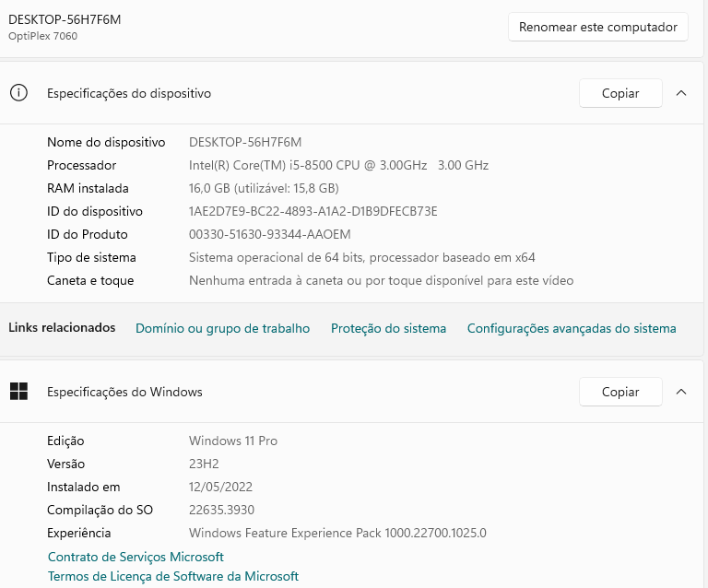Open Domínio ou grupo de trabalho link

(222, 328)
